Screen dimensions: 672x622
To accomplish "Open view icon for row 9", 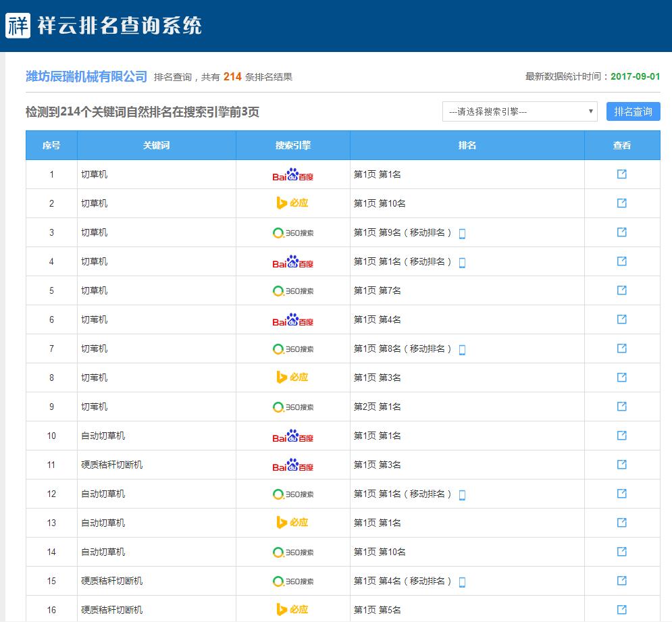I will click(621, 407).
